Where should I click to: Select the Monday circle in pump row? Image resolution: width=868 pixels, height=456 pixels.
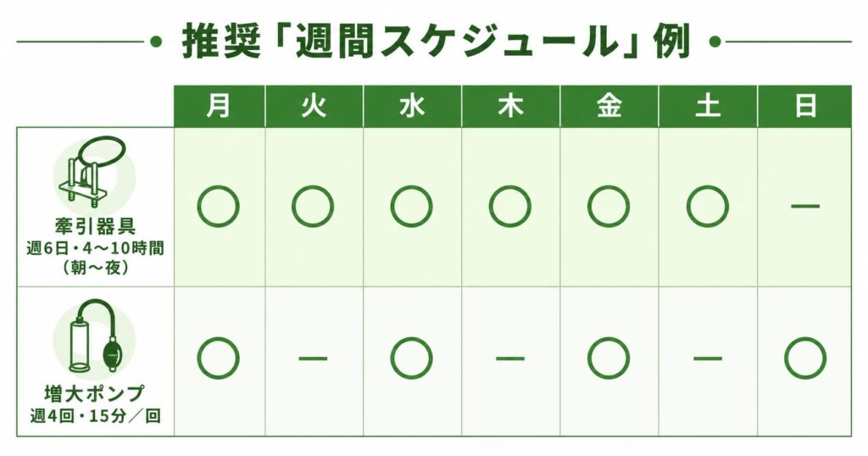coord(219,358)
